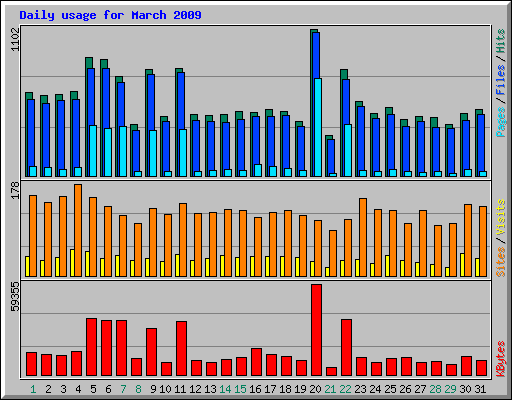Click the red KBytes bar for day 5
This screenshot has height=400, width=512.
tap(91, 347)
